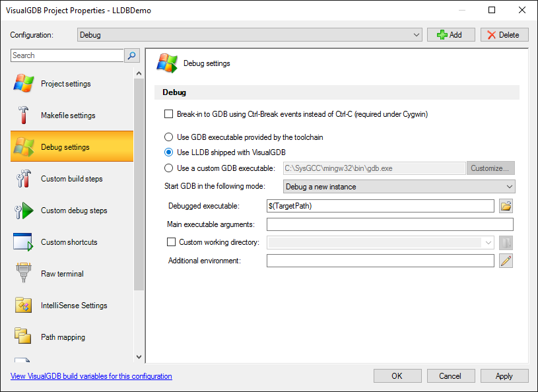
Task: Click the sidebar scrollbar thumb
Action: tap(139, 185)
